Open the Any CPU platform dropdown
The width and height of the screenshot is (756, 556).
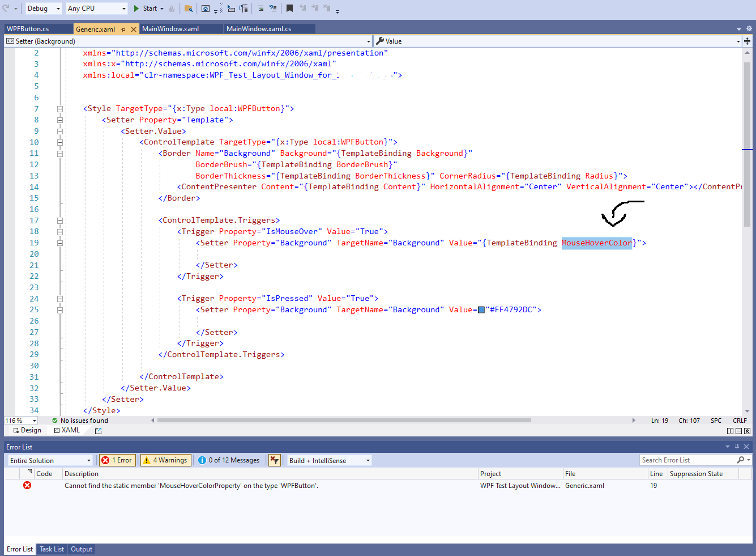click(96, 9)
